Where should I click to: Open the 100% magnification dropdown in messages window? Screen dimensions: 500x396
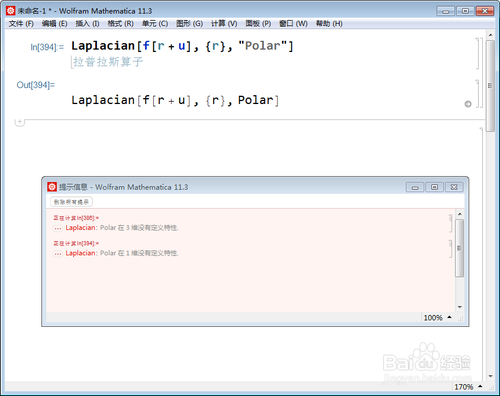tap(437, 317)
